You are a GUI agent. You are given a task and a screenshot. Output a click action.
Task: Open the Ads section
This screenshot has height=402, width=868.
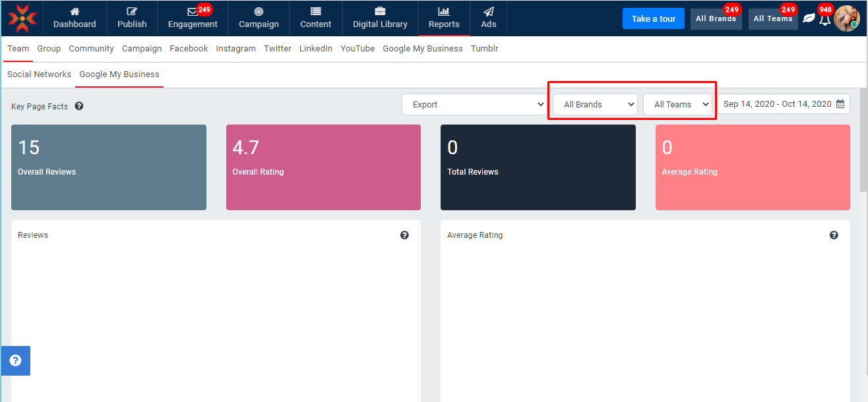488,18
